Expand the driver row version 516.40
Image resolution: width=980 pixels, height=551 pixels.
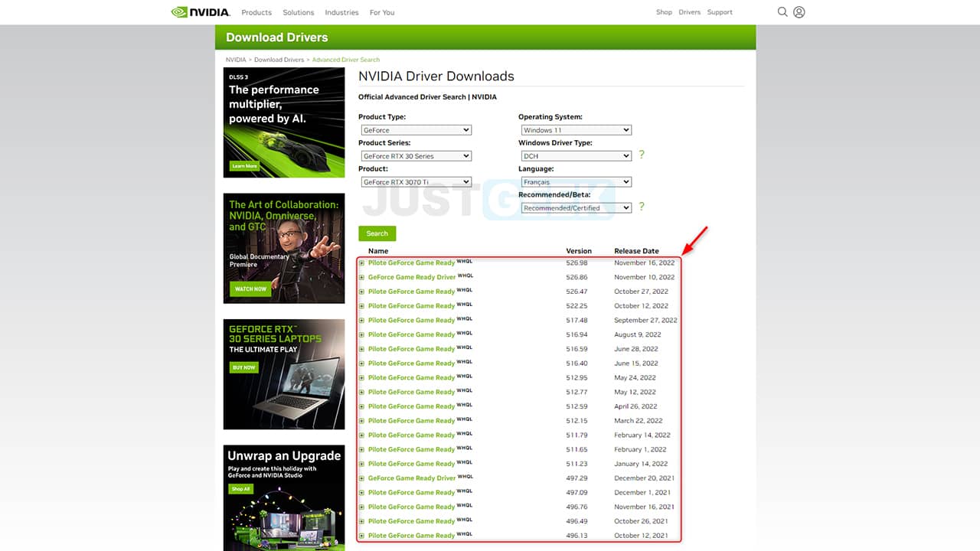(x=362, y=364)
